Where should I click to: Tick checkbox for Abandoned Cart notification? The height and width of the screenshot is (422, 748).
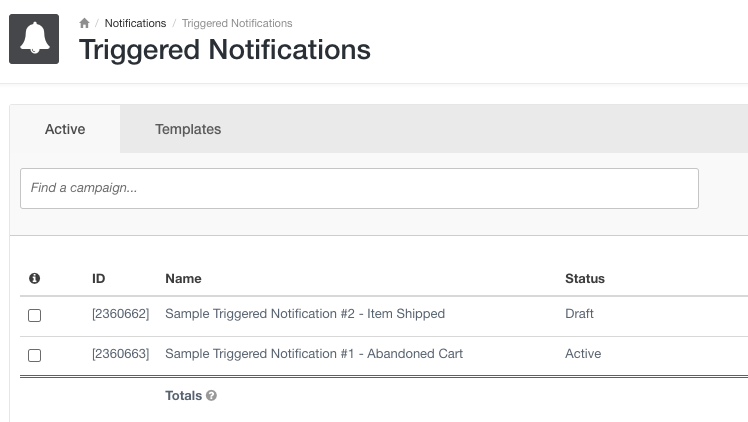pyautogui.click(x=35, y=355)
